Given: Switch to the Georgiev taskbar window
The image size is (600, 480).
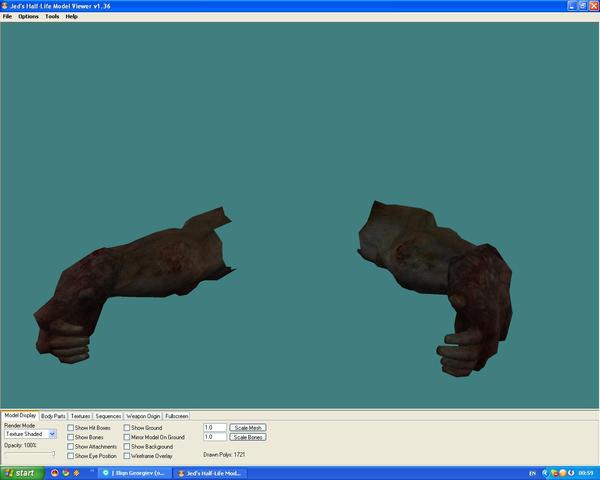Looking at the screenshot, I should pyautogui.click(x=135, y=473).
